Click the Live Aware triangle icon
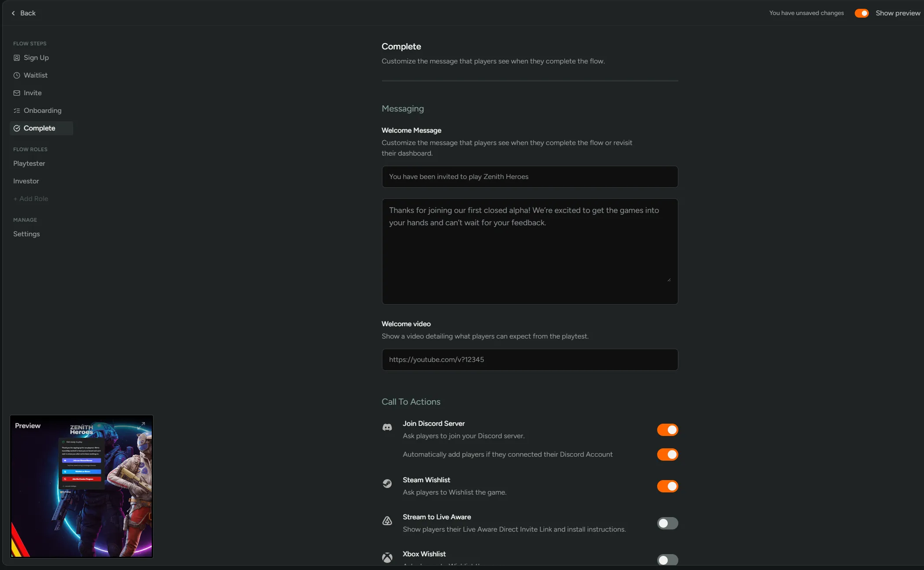 pyautogui.click(x=387, y=521)
